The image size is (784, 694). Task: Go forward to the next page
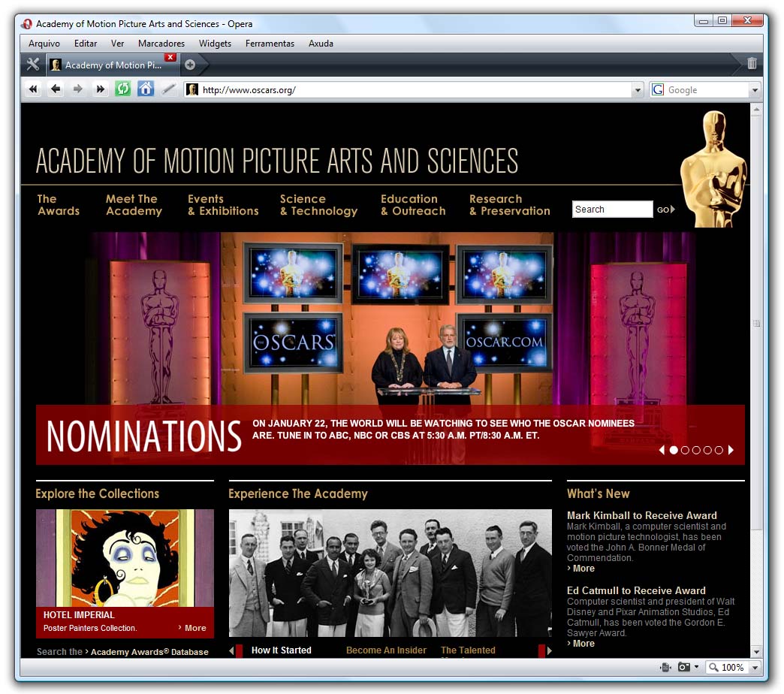coord(78,89)
